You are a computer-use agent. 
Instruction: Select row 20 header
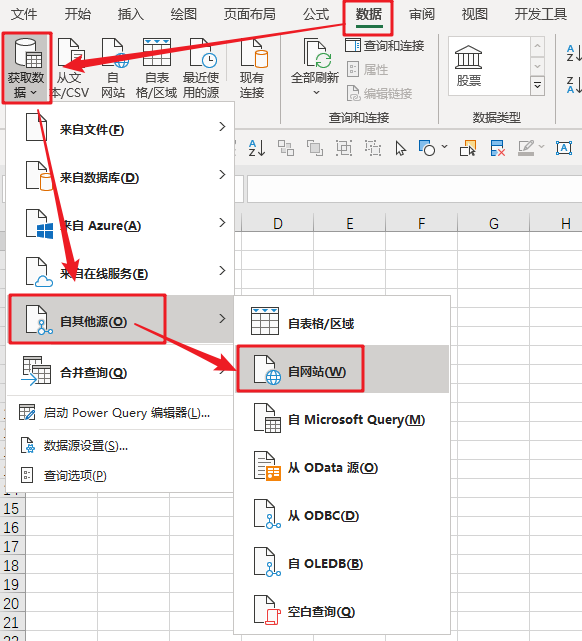[12, 603]
